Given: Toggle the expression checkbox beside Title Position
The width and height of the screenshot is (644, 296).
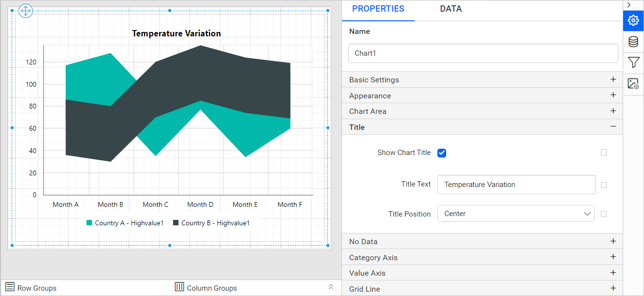Looking at the screenshot, I should (604, 213).
